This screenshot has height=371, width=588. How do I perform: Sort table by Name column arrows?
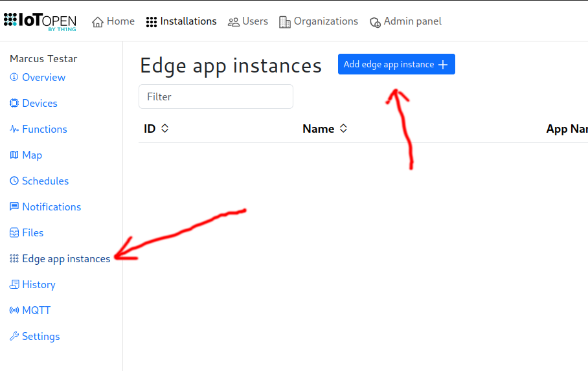click(x=343, y=128)
